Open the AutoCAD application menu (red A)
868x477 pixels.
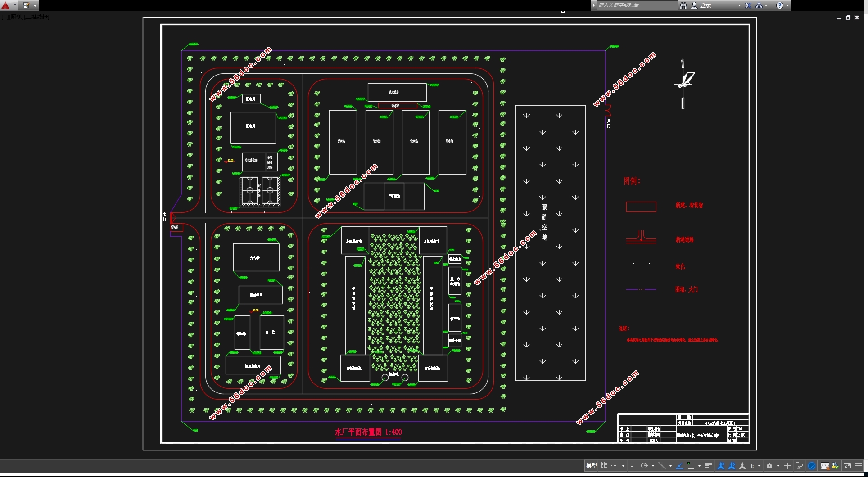point(5,5)
